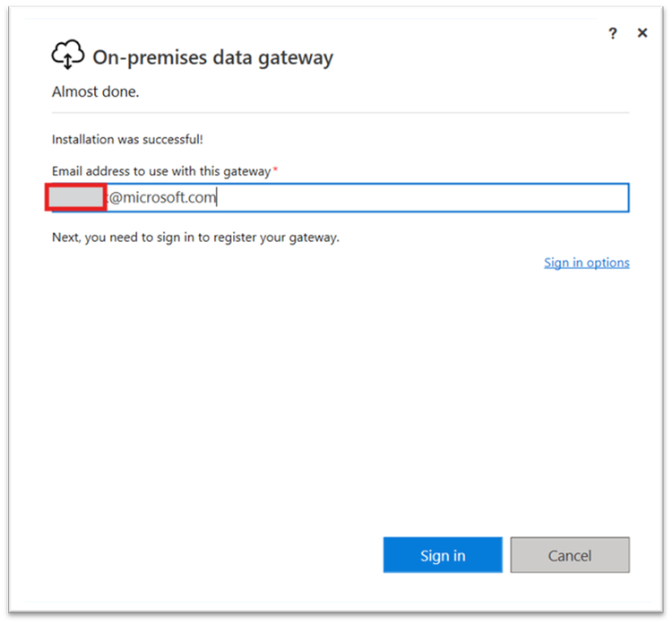
Task: Click the divider line below Almost done
Action: (340, 113)
